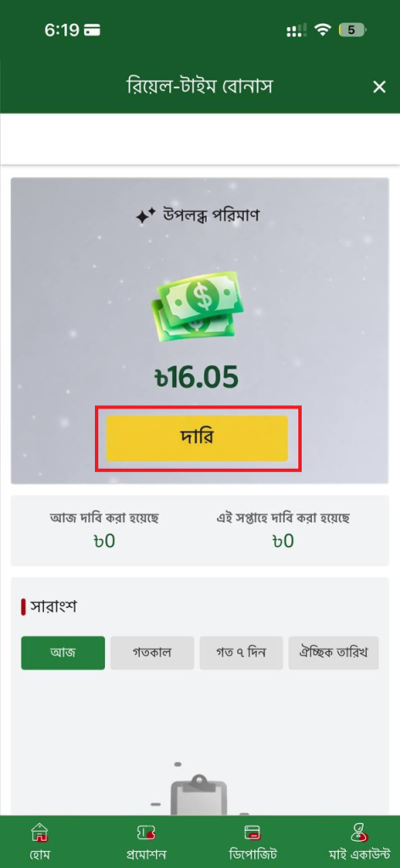Close the রিয়েল-টাইম বোনাস page with X
The width and height of the screenshot is (400, 868).
coord(379,87)
